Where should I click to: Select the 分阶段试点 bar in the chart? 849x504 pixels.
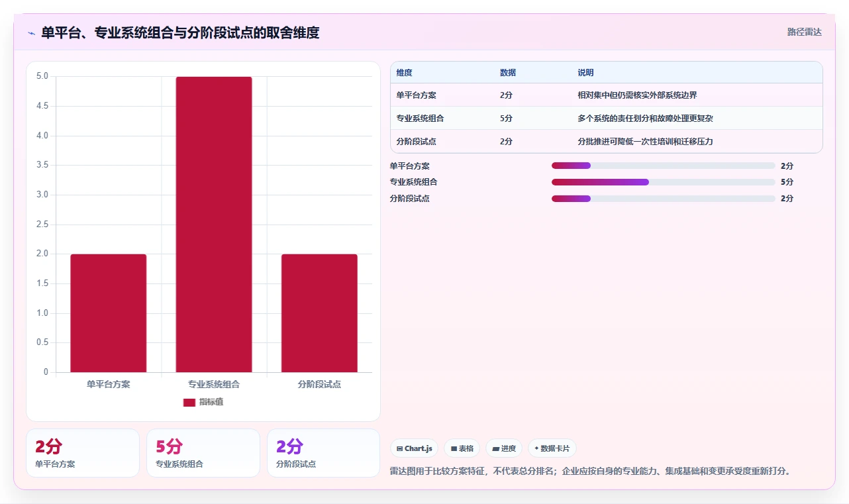pos(319,313)
